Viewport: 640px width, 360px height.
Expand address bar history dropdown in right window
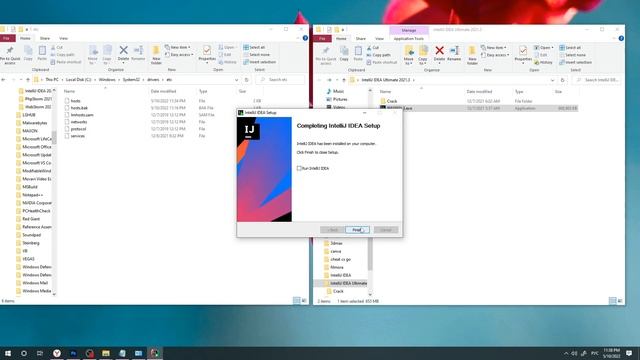click(x=552, y=80)
